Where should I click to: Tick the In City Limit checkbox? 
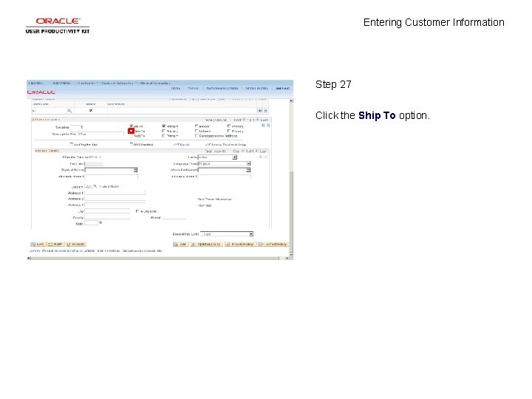(x=137, y=211)
